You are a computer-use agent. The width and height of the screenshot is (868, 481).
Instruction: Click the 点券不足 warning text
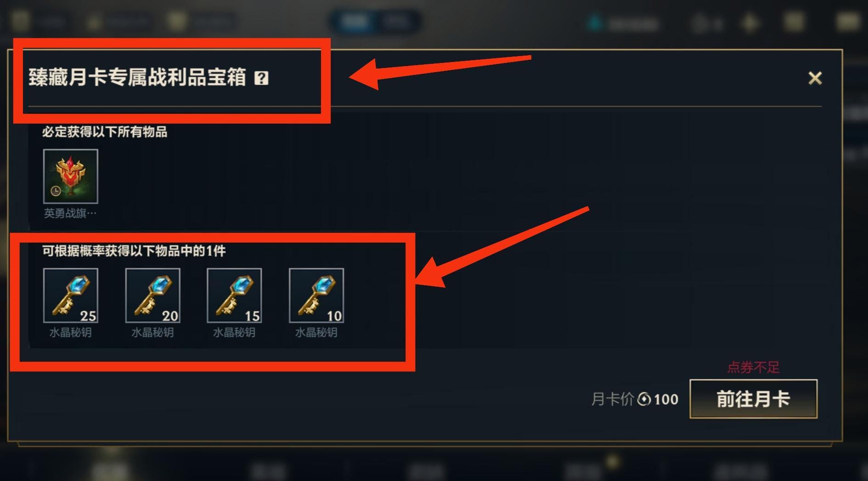(x=753, y=367)
